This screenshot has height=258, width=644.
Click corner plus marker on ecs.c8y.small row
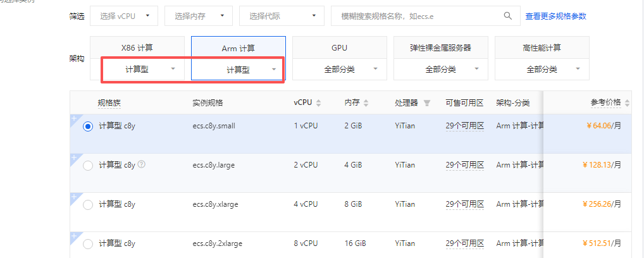click(x=74, y=119)
